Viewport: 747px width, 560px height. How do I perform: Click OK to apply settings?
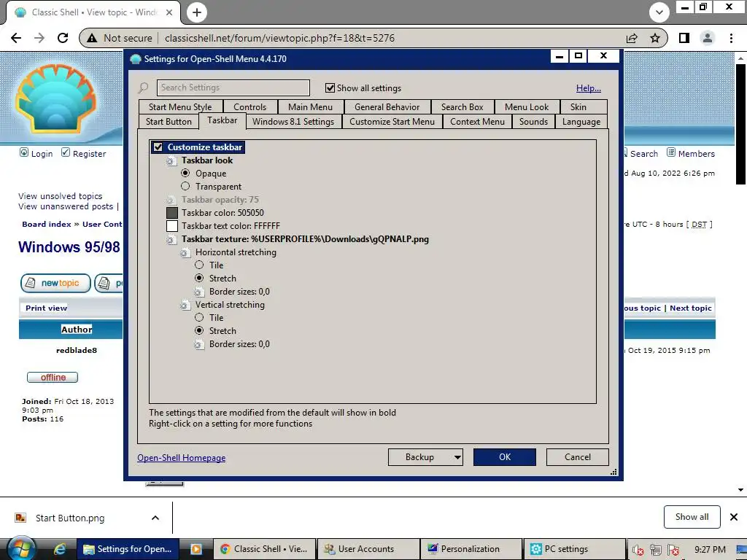[x=505, y=457]
